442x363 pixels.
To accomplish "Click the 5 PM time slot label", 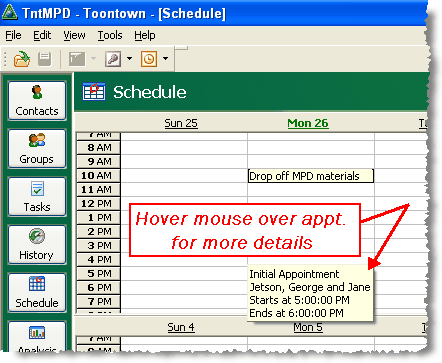I will (98, 274).
